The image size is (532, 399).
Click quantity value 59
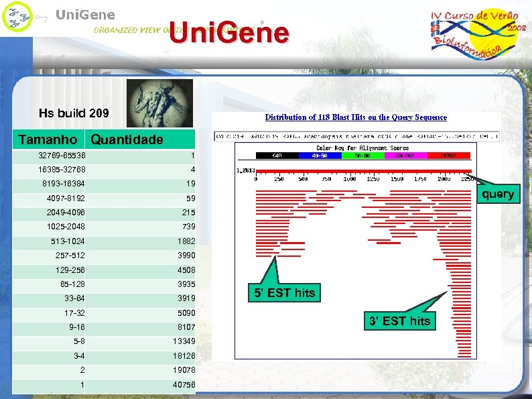tap(191, 198)
